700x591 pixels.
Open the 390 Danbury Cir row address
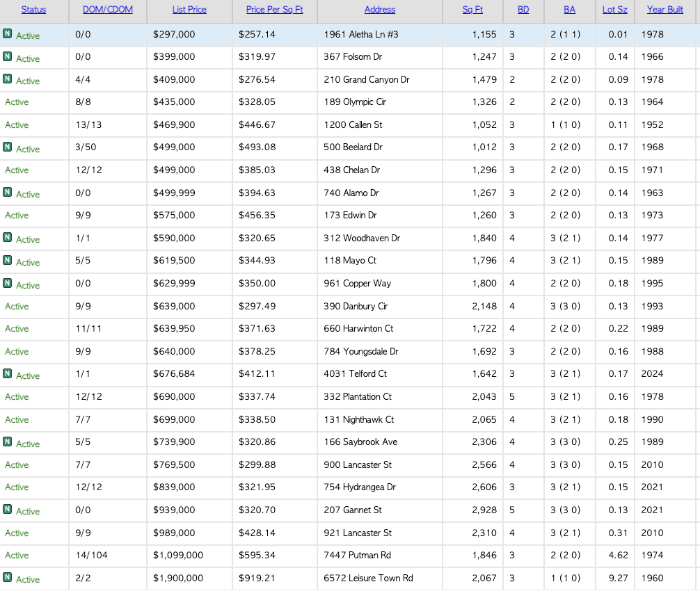coord(356,306)
